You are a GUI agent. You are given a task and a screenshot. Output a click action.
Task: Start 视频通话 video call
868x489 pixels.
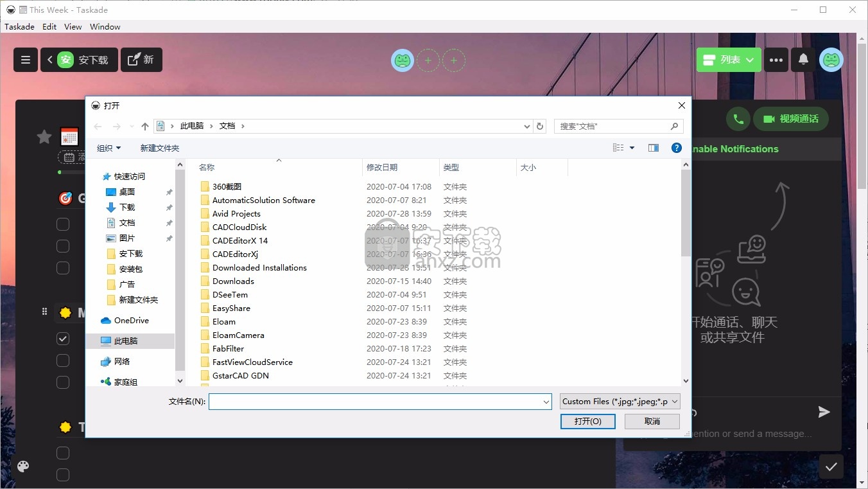[791, 119]
